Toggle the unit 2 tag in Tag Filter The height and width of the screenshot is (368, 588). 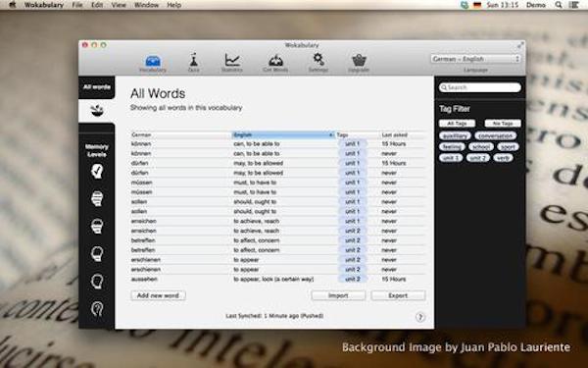(x=478, y=158)
